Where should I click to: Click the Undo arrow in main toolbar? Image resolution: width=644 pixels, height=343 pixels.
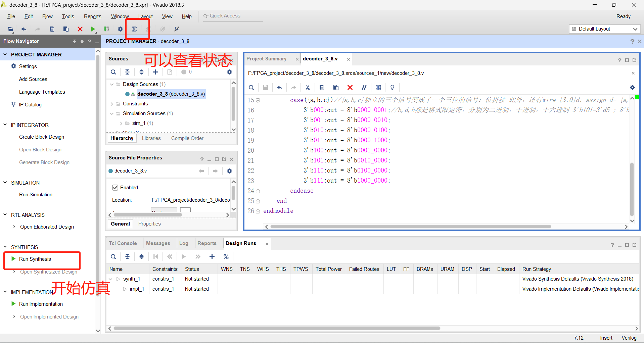[x=24, y=29]
